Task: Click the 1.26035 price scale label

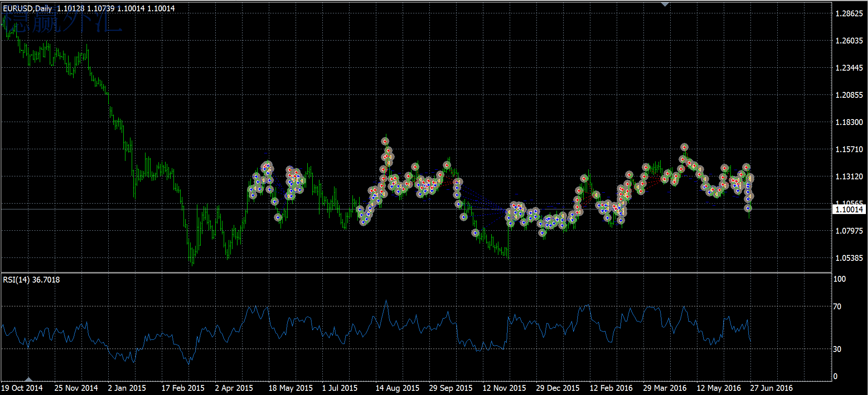Action: point(849,41)
